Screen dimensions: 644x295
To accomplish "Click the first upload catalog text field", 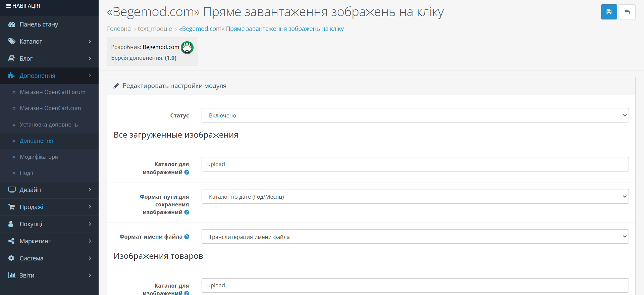I will pyautogui.click(x=415, y=164).
